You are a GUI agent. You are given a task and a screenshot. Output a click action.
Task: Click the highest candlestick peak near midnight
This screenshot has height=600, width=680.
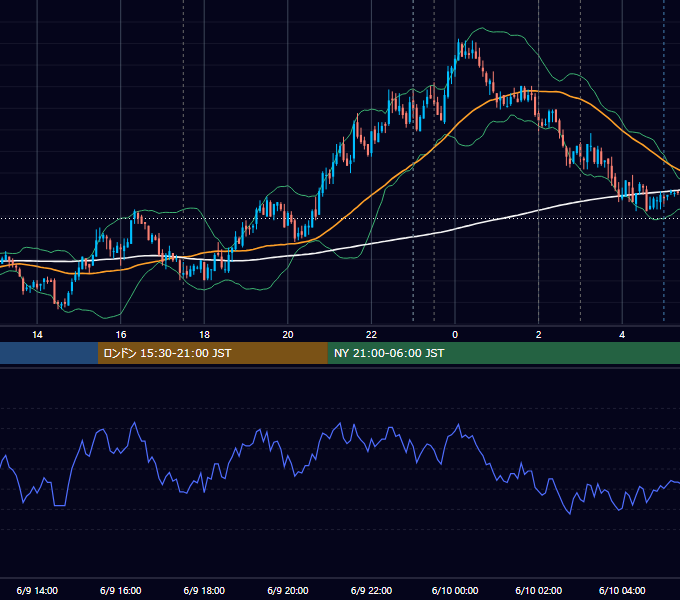(x=459, y=48)
